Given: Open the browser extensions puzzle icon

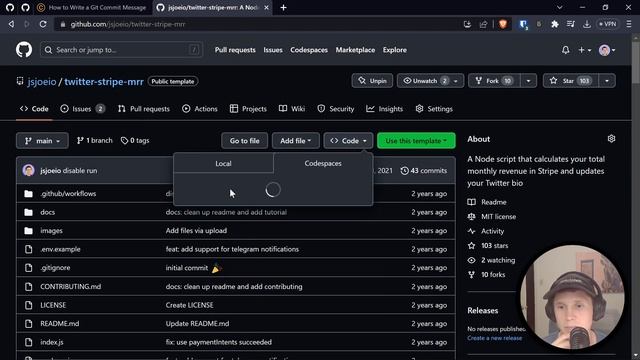Looking at the screenshot, I should (x=555, y=24).
